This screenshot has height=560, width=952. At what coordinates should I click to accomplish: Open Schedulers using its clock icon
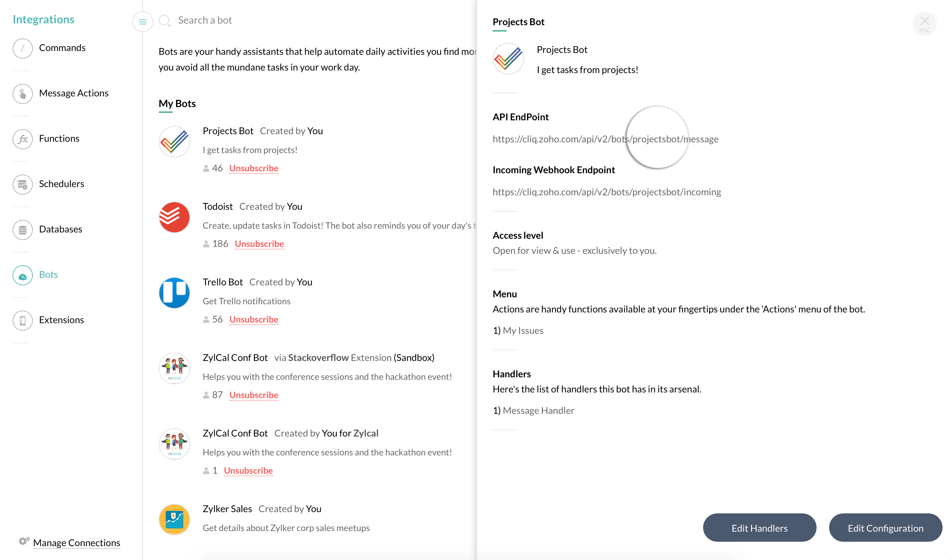[23, 184]
